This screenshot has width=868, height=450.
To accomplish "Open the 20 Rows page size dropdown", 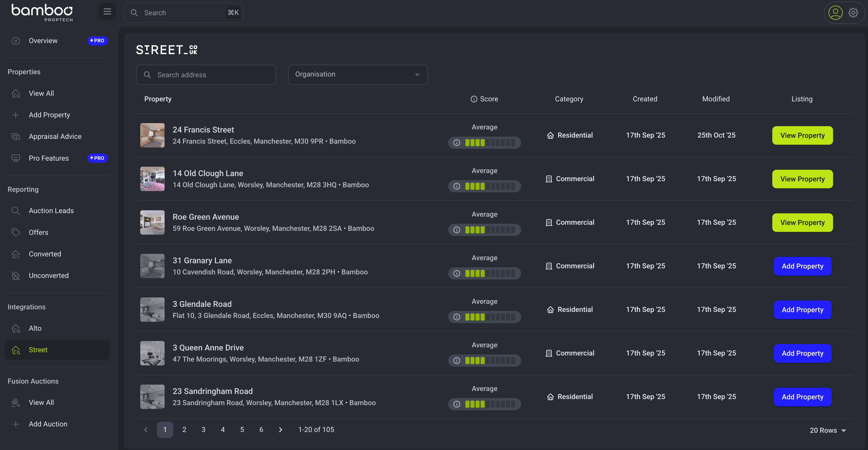I will [x=828, y=430].
